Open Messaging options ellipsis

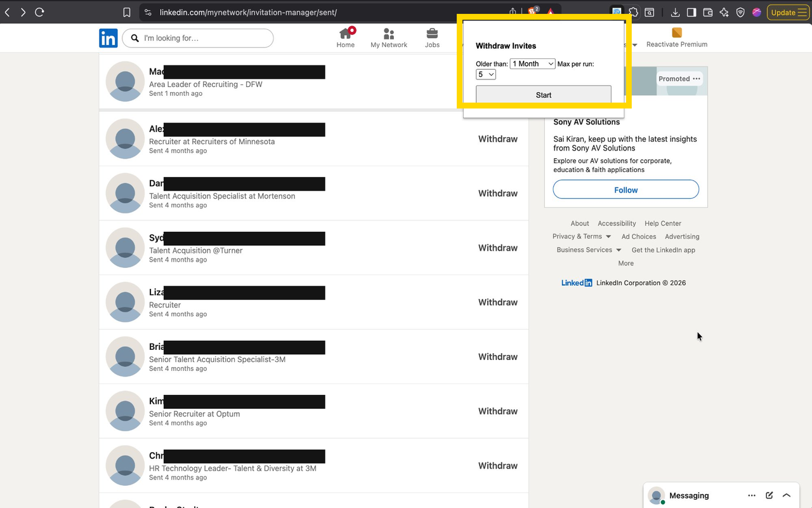click(x=752, y=495)
